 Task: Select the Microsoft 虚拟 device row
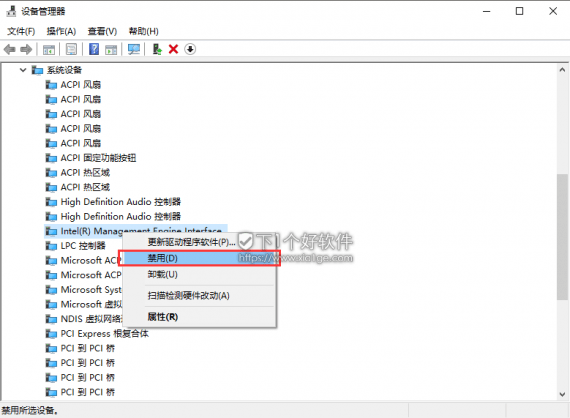(x=91, y=305)
